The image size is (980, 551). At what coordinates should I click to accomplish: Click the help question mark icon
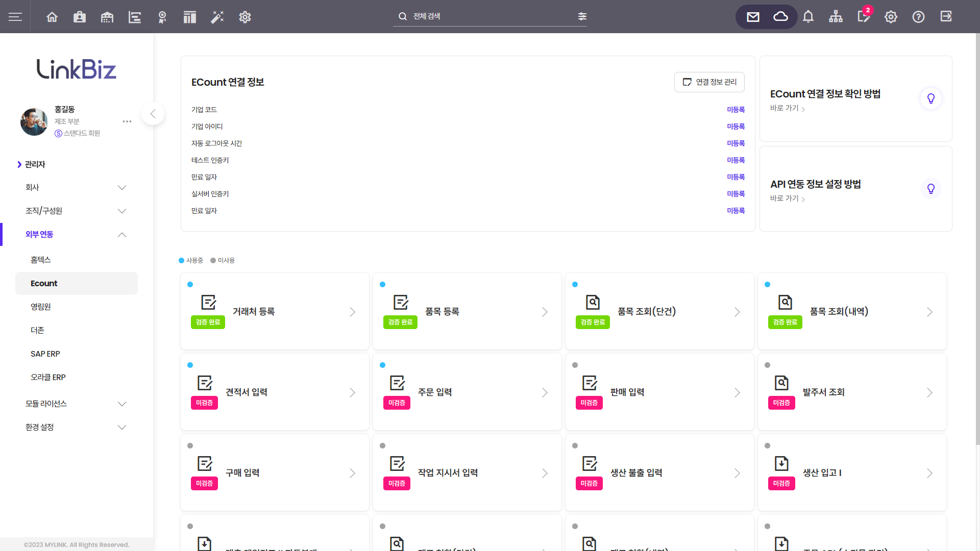point(918,17)
